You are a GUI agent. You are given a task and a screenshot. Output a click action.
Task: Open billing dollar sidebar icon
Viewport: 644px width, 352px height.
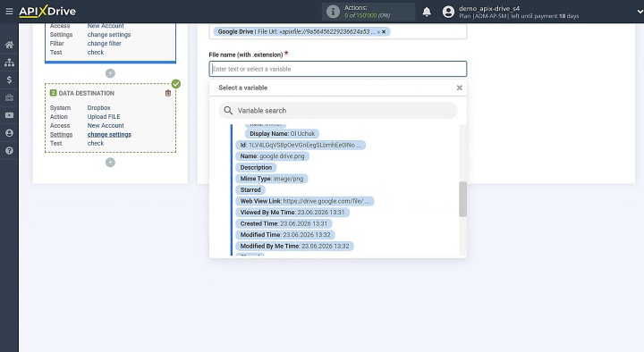[x=9, y=80]
